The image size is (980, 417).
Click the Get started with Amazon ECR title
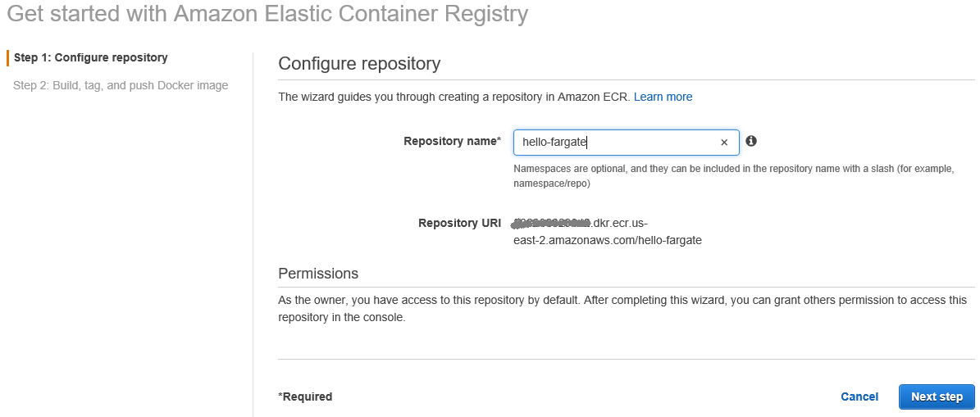[x=267, y=14]
